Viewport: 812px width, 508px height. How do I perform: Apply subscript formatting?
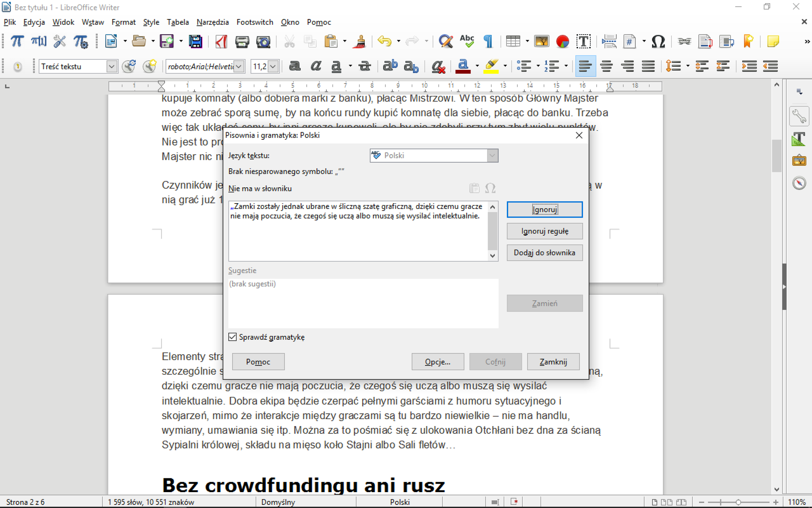[x=411, y=66]
